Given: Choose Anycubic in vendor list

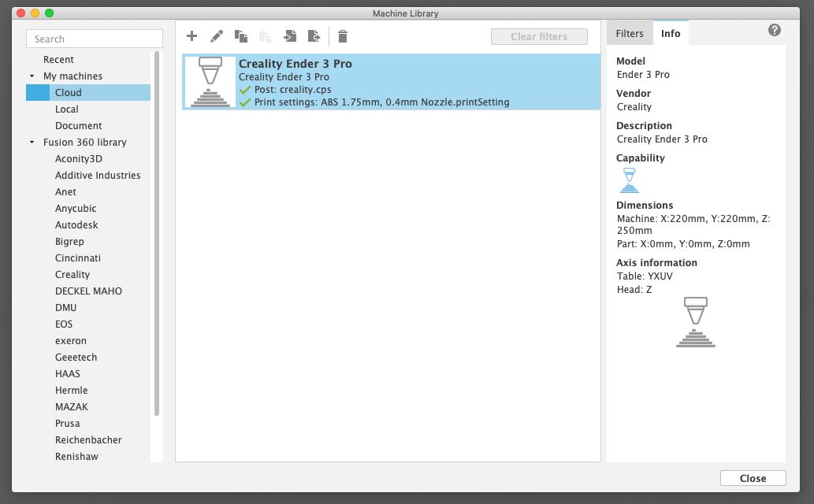Looking at the screenshot, I should 76,209.
